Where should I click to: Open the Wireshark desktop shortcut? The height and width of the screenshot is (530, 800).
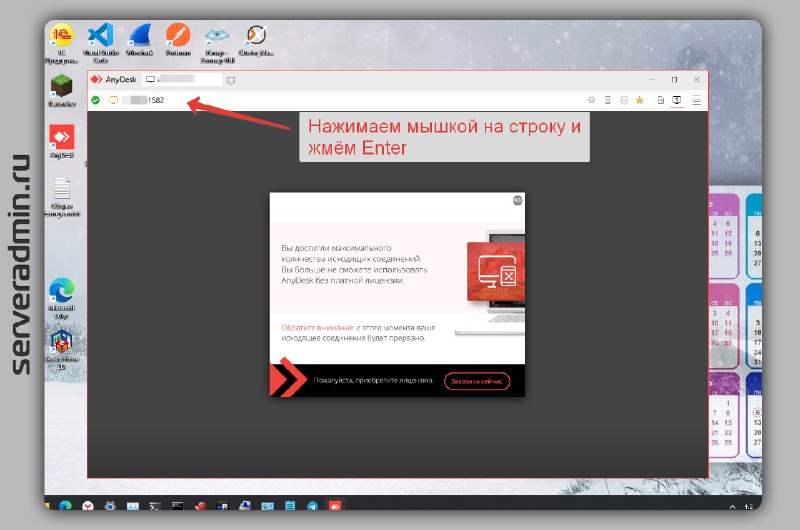point(139,39)
